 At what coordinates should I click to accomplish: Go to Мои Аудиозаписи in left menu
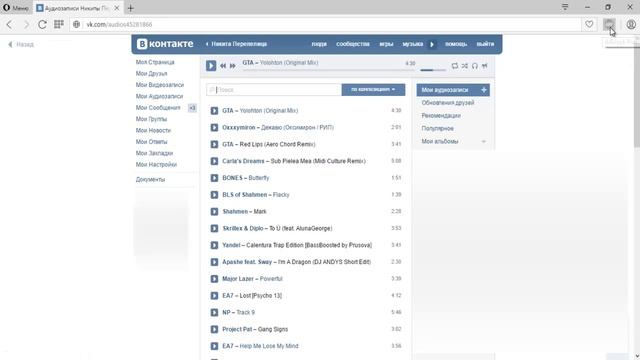click(159, 96)
